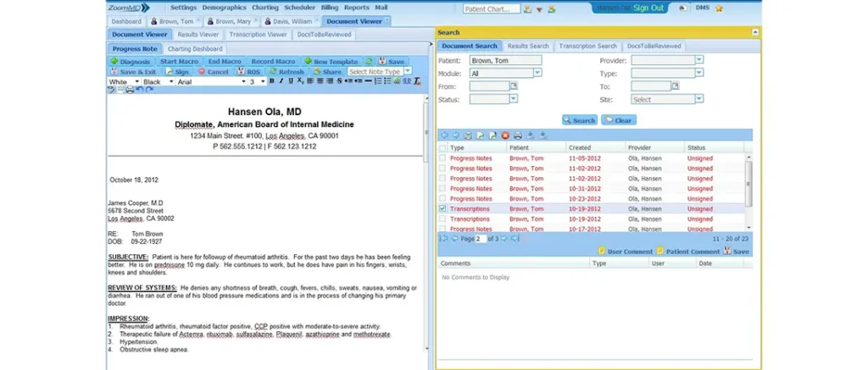Open the Scheduler menu
Viewport: 868px width, 370px height.
click(299, 8)
